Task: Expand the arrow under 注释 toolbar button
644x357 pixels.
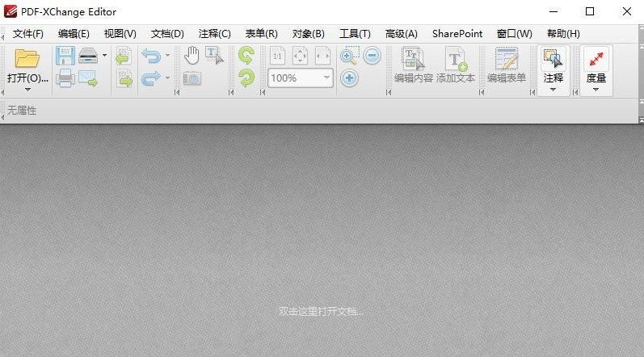Action: [553, 90]
